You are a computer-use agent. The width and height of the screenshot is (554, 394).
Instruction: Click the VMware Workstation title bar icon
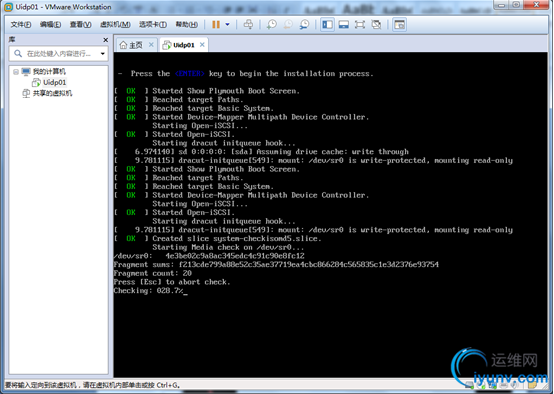click(x=8, y=7)
